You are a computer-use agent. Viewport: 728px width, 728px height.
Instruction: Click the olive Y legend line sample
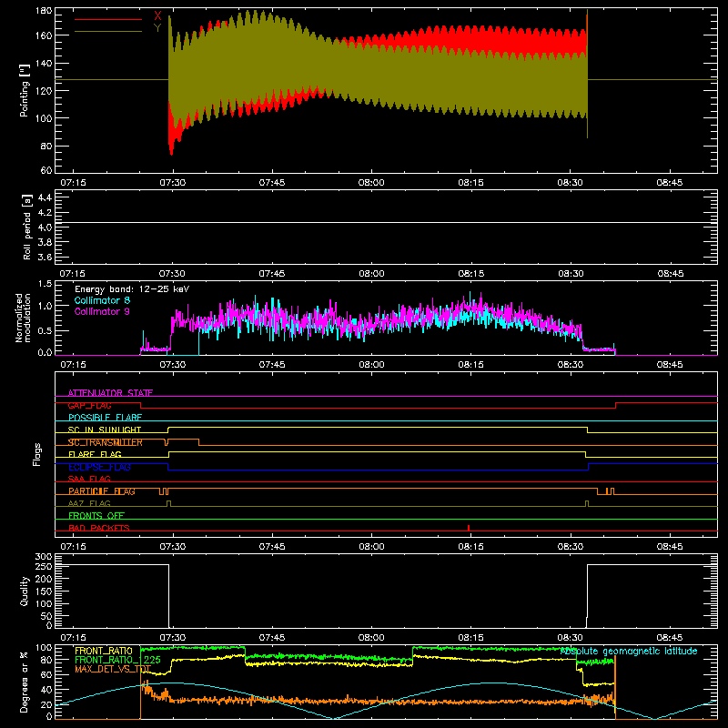108,32
